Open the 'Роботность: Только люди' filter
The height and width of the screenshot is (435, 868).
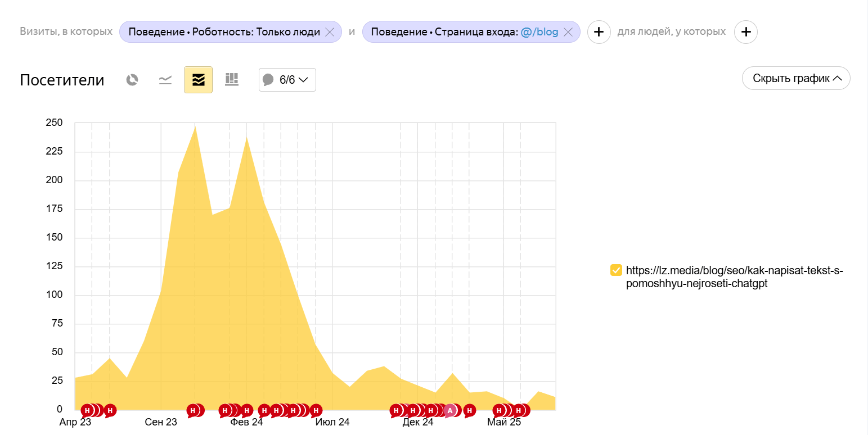(x=224, y=32)
